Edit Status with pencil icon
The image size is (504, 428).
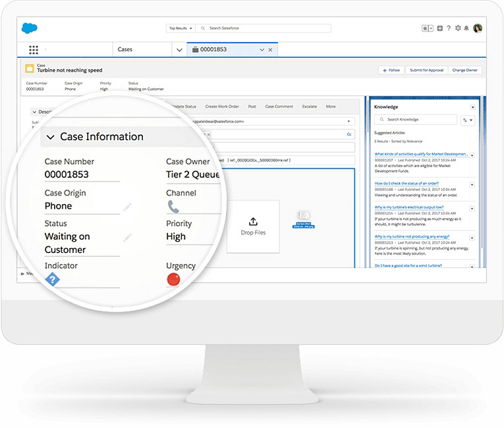(x=127, y=238)
